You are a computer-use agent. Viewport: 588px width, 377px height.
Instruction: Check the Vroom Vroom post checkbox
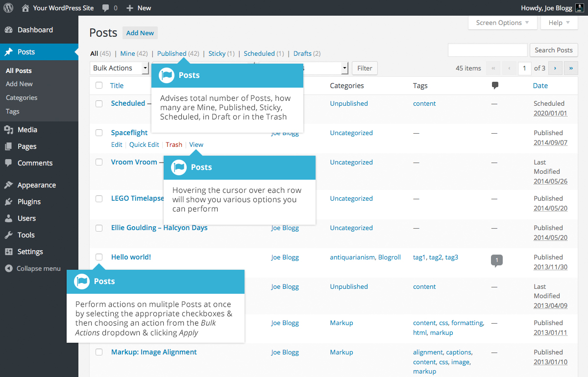point(99,162)
